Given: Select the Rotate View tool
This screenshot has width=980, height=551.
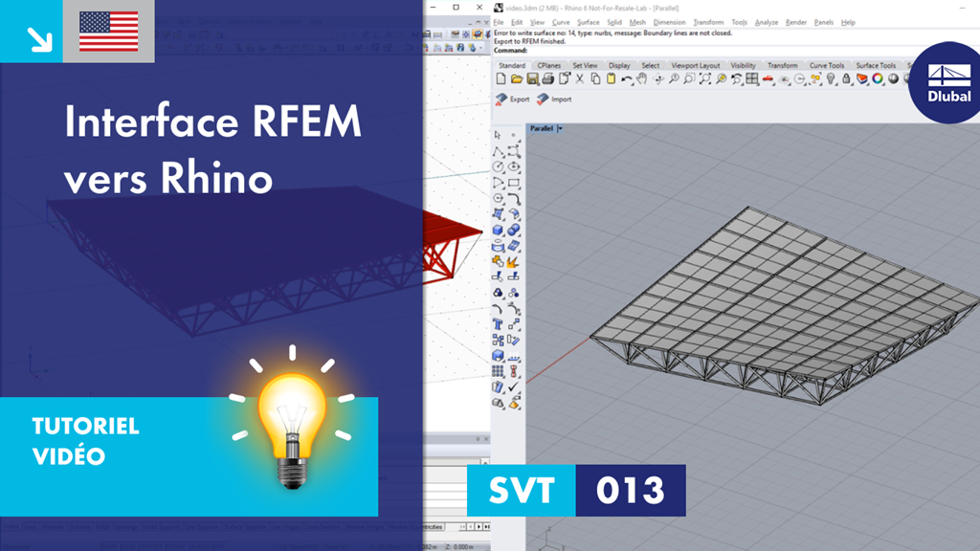Looking at the screenshot, I should coord(658,79).
